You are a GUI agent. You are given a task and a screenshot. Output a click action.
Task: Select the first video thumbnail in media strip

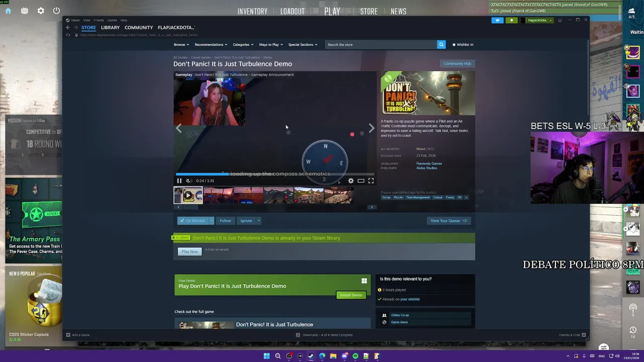[188, 195]
